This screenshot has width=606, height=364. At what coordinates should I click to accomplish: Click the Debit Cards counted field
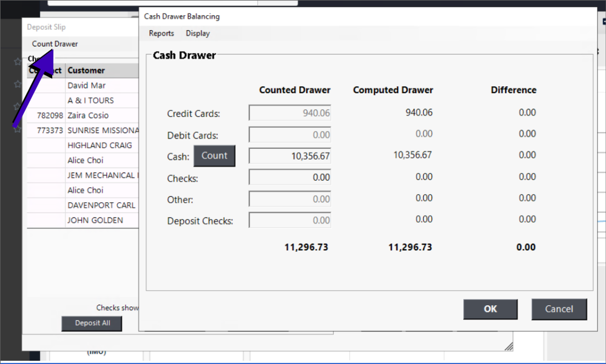pos(290,135)
